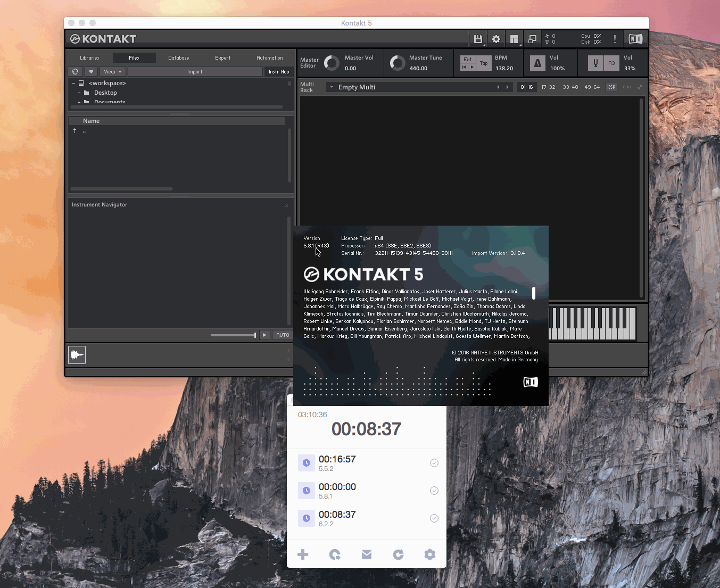Screen dimensions: 720x588
Task: Open the workspace layout panel menu
Action: coord(514,39)
